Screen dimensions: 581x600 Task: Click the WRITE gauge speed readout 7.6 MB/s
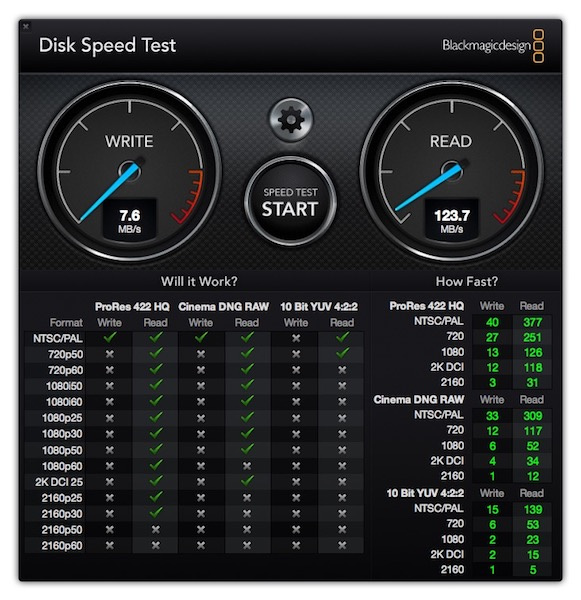pos(129,221)
